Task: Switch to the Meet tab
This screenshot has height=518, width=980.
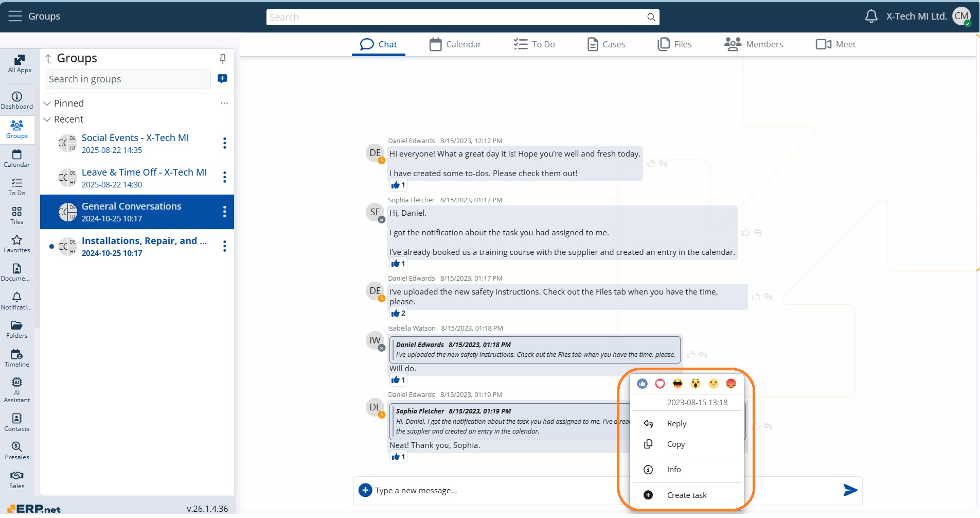Action: 835,44
